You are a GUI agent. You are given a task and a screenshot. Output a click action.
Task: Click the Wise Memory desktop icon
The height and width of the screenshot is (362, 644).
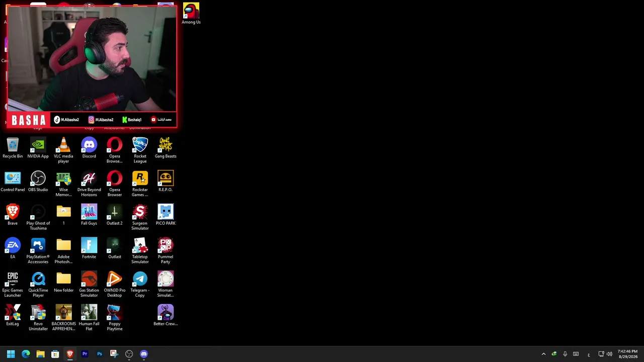[x=63, y=184]
